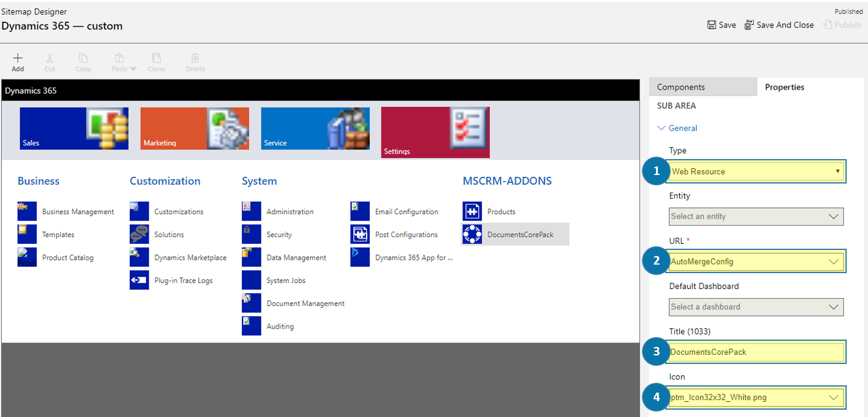
Task: Click the Dynamics Marketplace icon
Action: pyautogui.click(x=139, y=257)
